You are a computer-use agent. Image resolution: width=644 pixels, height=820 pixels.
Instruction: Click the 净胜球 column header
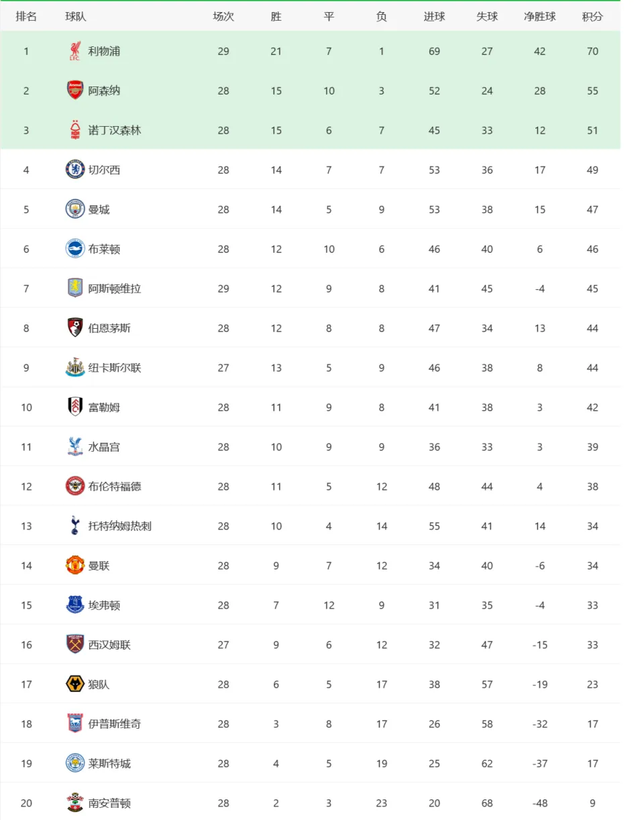[x=540, y=17]
